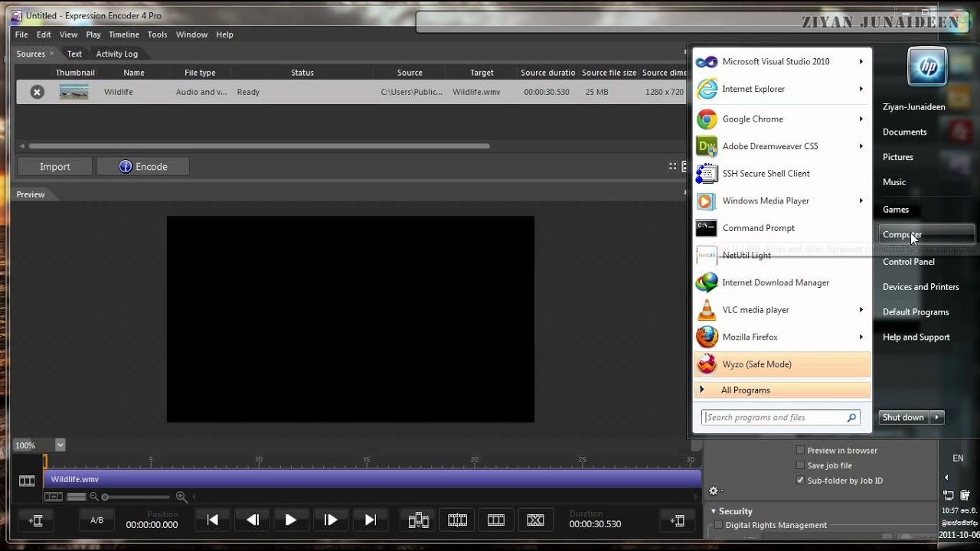Enable the Preview in browser checkbox
Image resolution: width=980 pixels, height=551 pixels.
coord(800,451)
